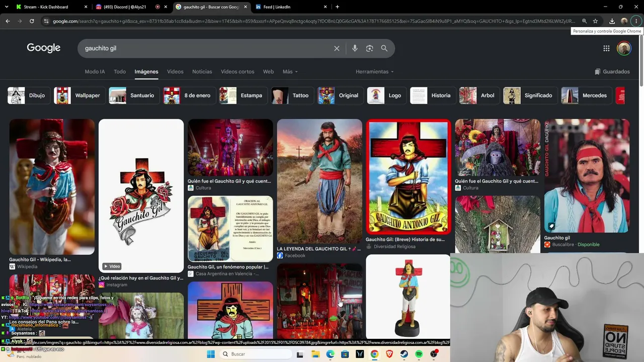Go back to the previous page
This screenshot has width=644, height=362.
pyautogui.click(x=8, y=21)
